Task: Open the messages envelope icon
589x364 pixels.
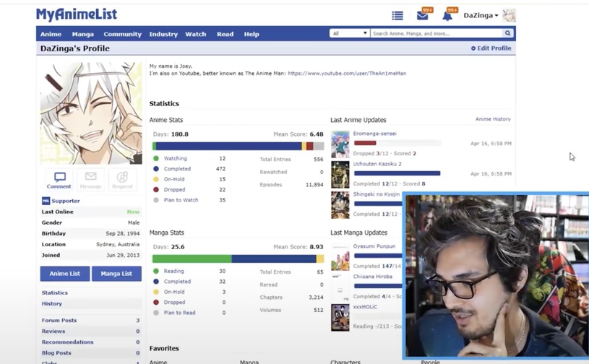Action: pyautogui.click(x=423, y=15)
